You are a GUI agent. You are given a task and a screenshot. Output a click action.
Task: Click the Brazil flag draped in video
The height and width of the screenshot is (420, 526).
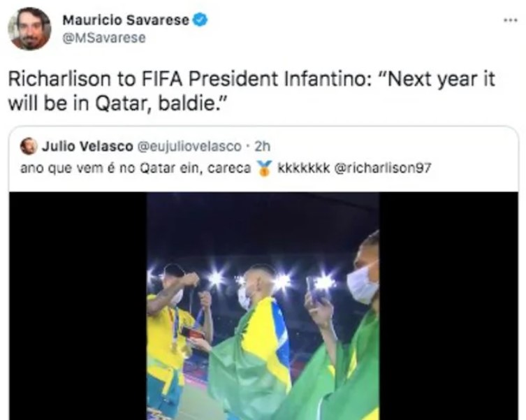[x=251, y=356]
